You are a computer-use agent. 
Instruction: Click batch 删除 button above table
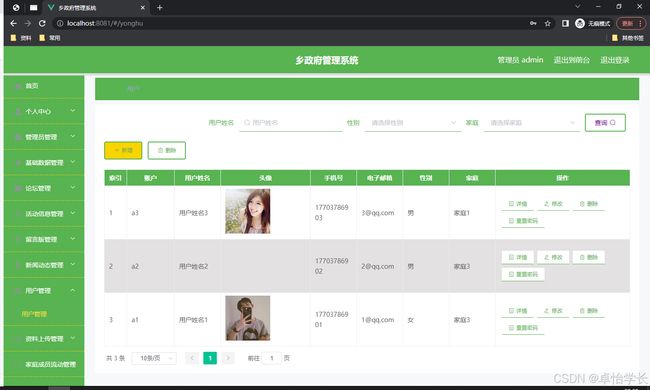pyautogui.click(x=167, y=150)
